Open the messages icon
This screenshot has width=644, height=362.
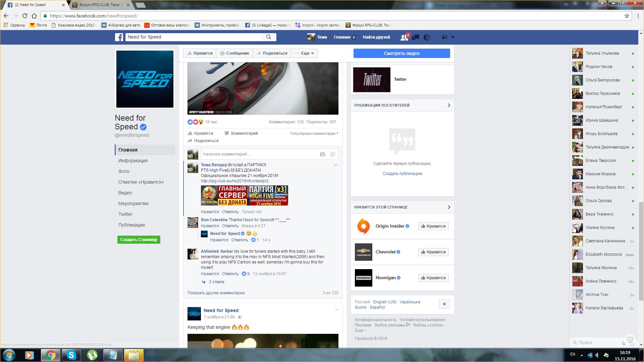point(416,37)
